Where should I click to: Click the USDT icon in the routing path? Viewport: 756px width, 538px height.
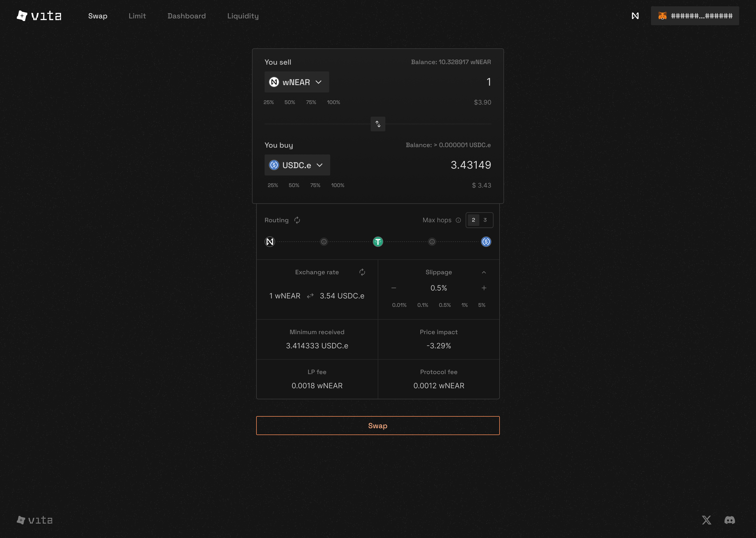coord(378,241)
